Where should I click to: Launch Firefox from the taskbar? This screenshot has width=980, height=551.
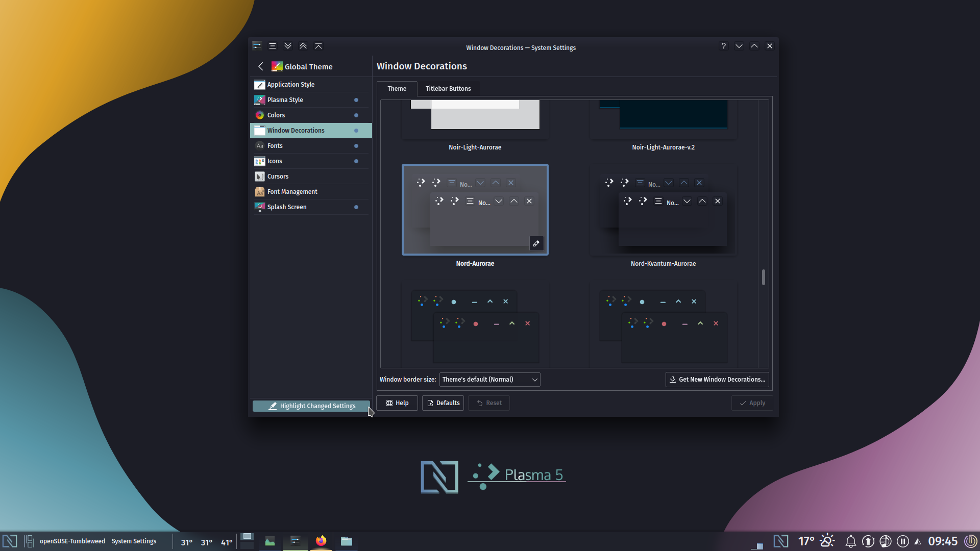click(x=321, y=541)
